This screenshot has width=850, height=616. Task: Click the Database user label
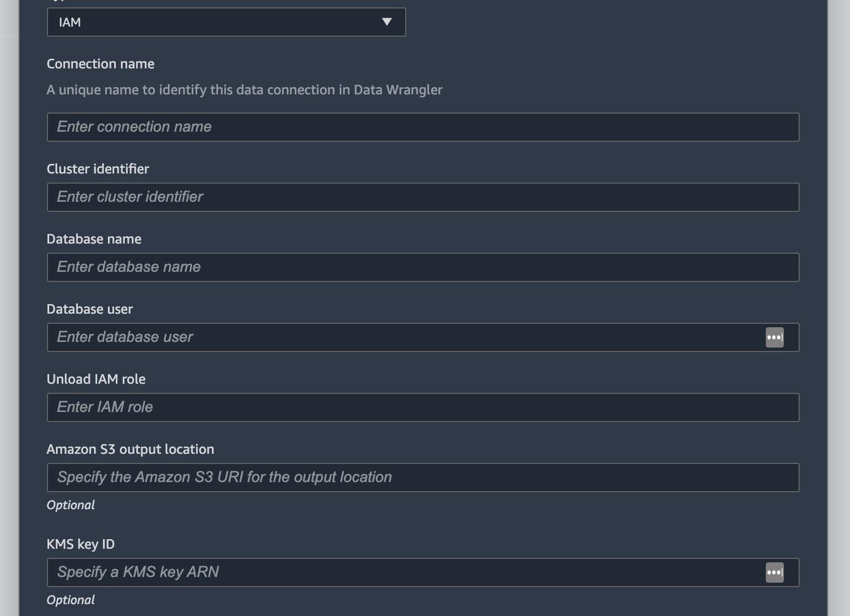coord(90,309)
